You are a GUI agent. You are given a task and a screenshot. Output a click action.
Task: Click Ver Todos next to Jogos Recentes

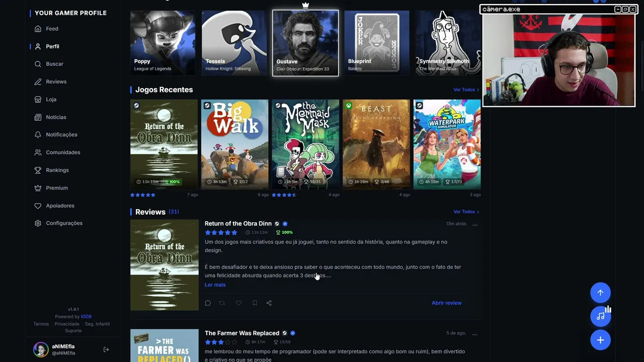pos(466,89)
